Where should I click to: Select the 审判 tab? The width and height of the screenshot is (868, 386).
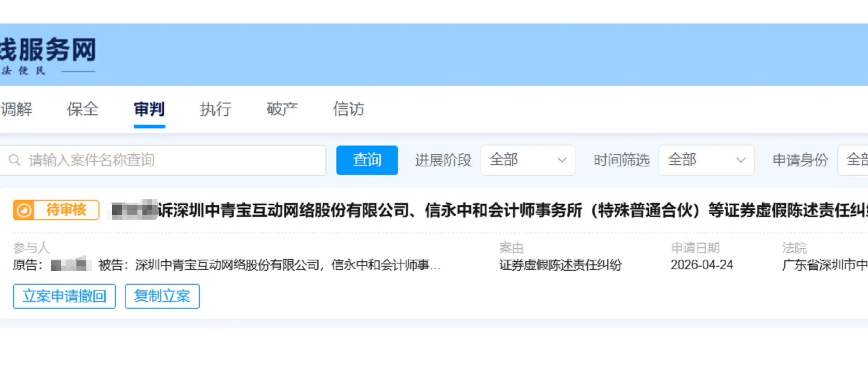tap(149, 109)
